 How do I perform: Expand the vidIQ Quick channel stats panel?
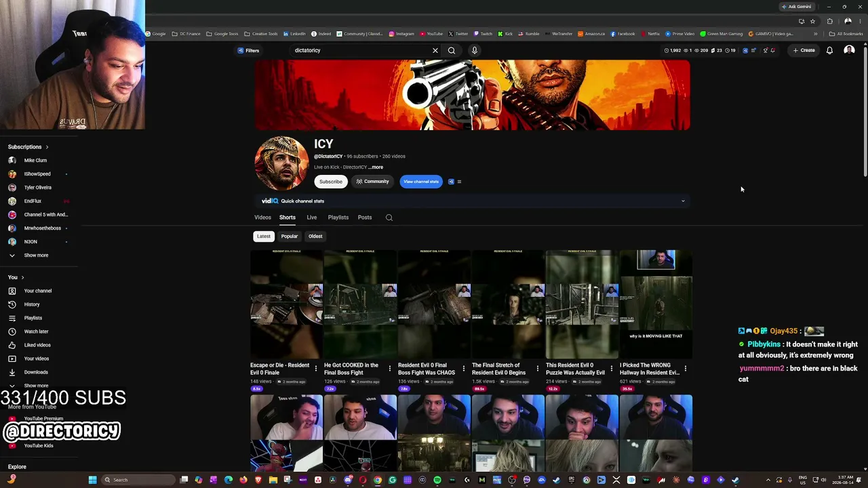pyautogui.click(x=683, y=201)
